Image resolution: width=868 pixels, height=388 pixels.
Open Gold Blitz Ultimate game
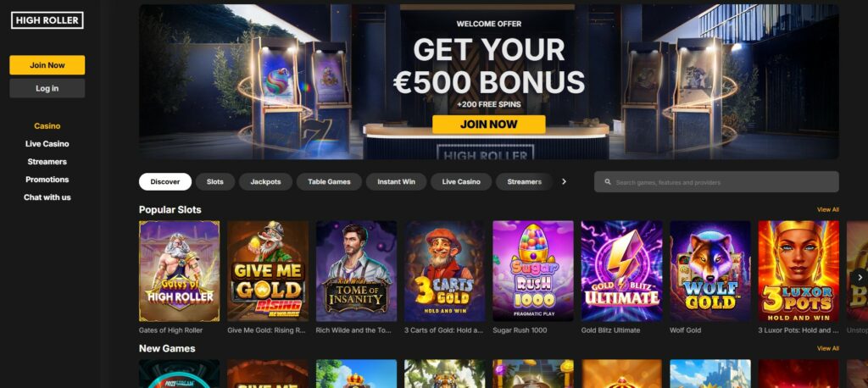coord(621,271)
